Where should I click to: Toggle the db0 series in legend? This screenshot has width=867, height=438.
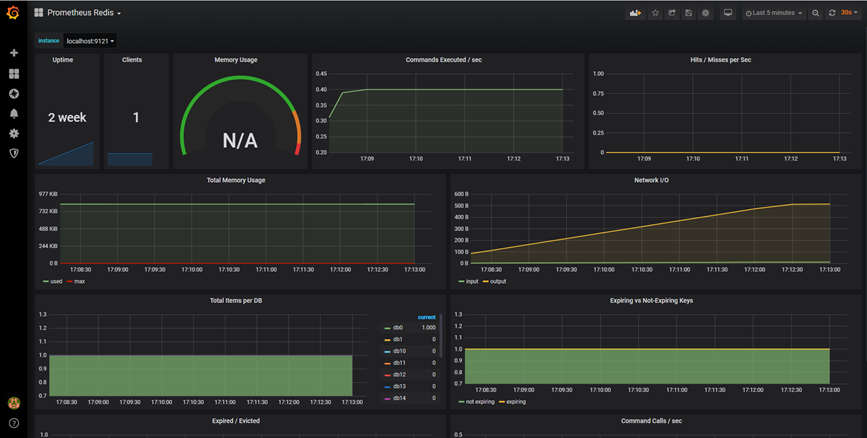(x=398, y=327)
